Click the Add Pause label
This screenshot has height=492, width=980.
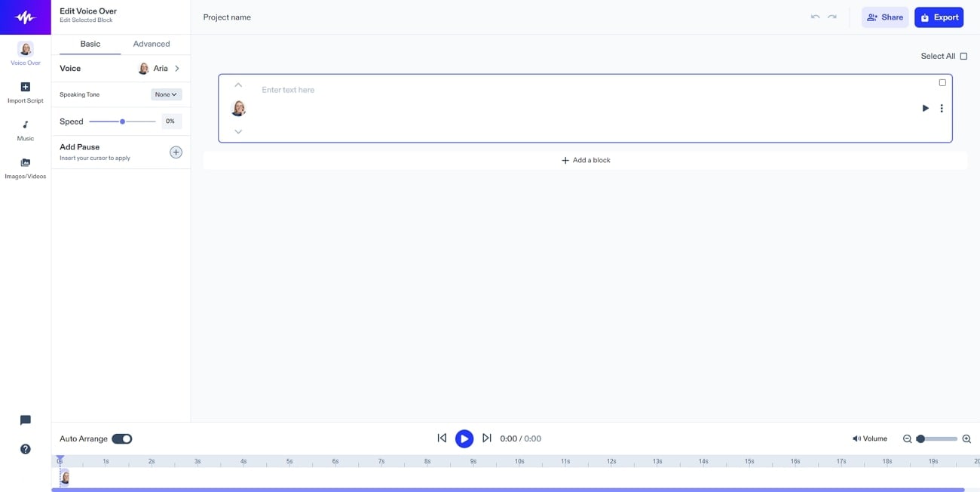click(x=80, y=147)
